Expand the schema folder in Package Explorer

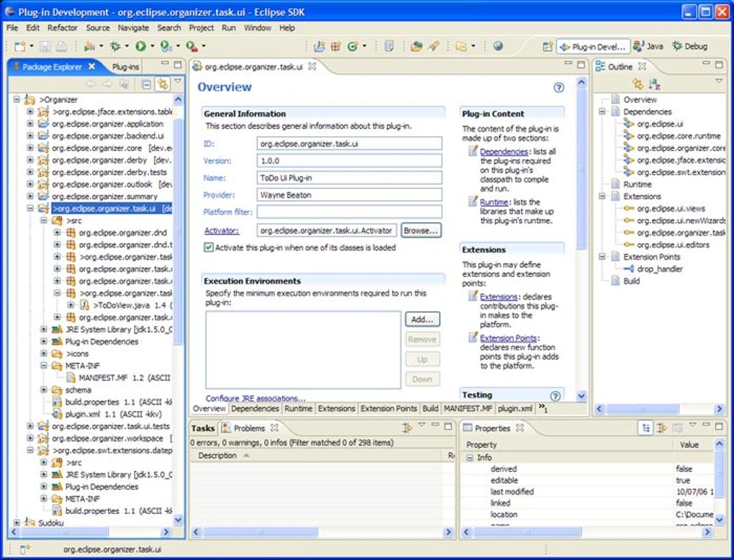tap(43, 390)
